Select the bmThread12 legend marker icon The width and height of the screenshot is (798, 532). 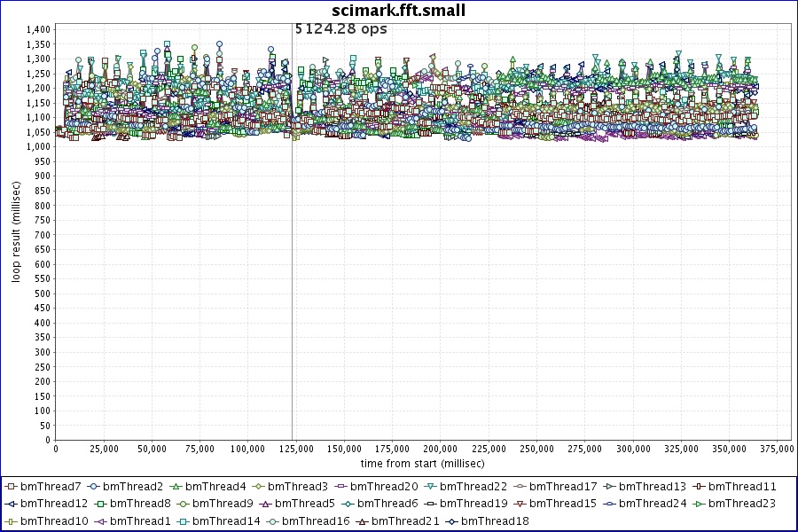pyautogui.click(x=11, y=504)
